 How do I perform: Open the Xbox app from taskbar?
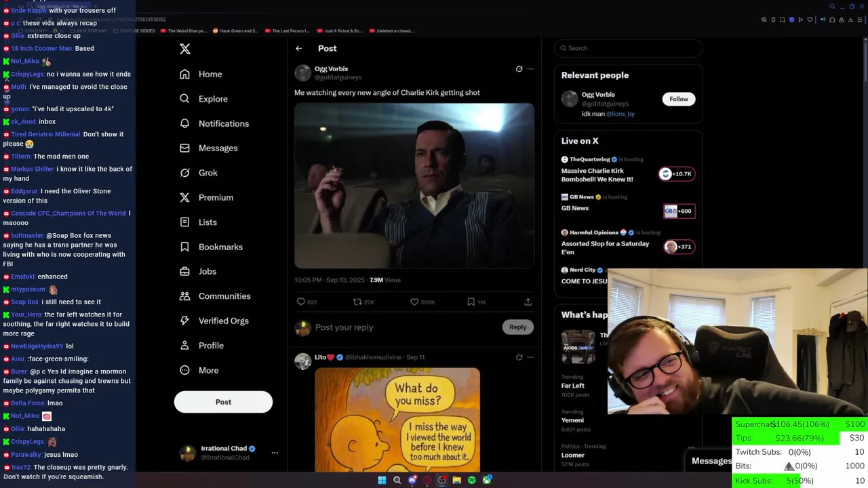(x=487, y=481)
